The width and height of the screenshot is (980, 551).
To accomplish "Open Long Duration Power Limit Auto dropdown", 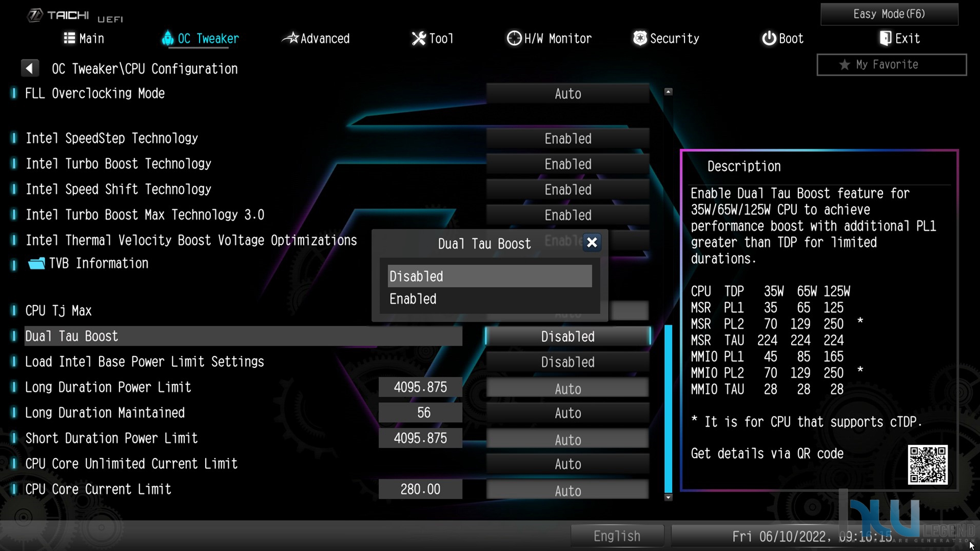I will click(x=567, y=388).
